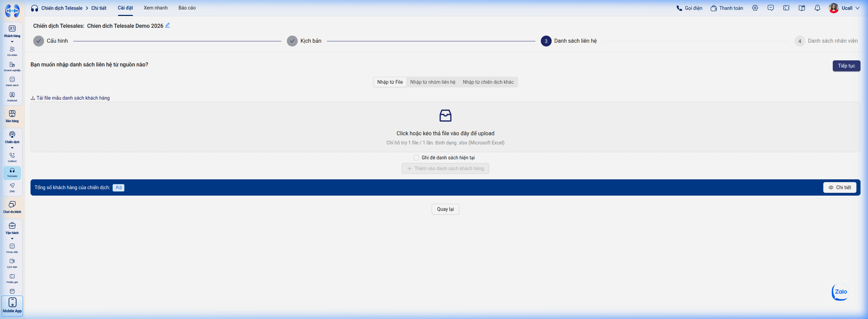Open Thanh toán in the header

click(727, 8)
